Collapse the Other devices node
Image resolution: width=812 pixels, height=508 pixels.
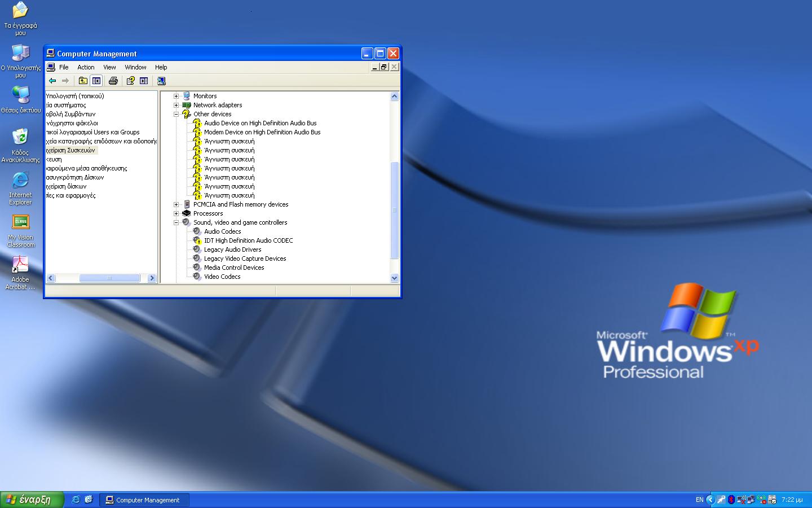click(x=176, y=114)
